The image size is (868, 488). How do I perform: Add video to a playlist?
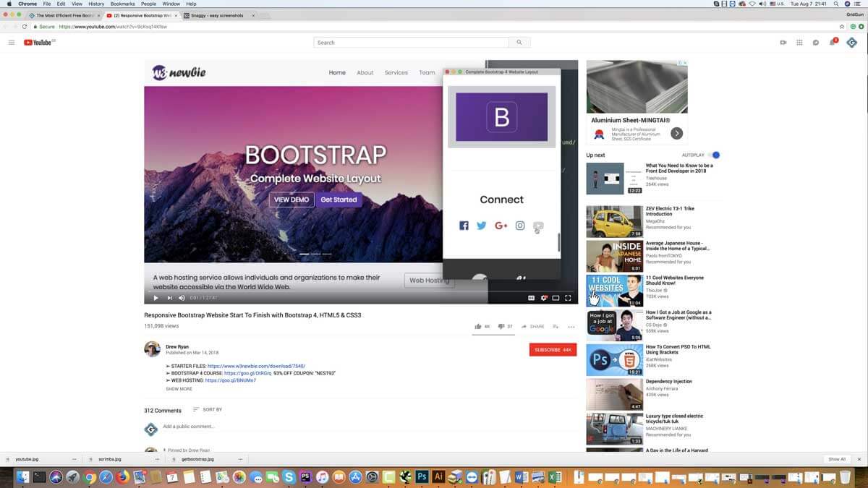point(556,327)
